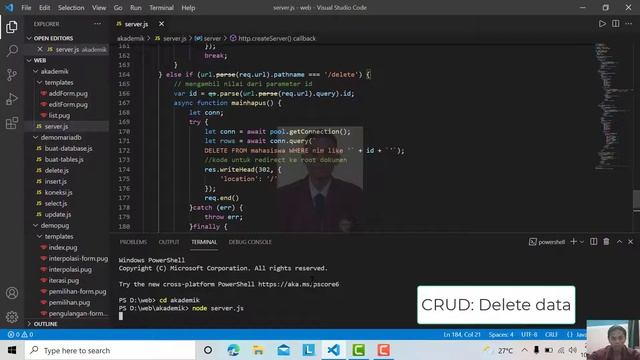Open the File menu
Screen dimensions: 640x360
(x=26, y=8)
